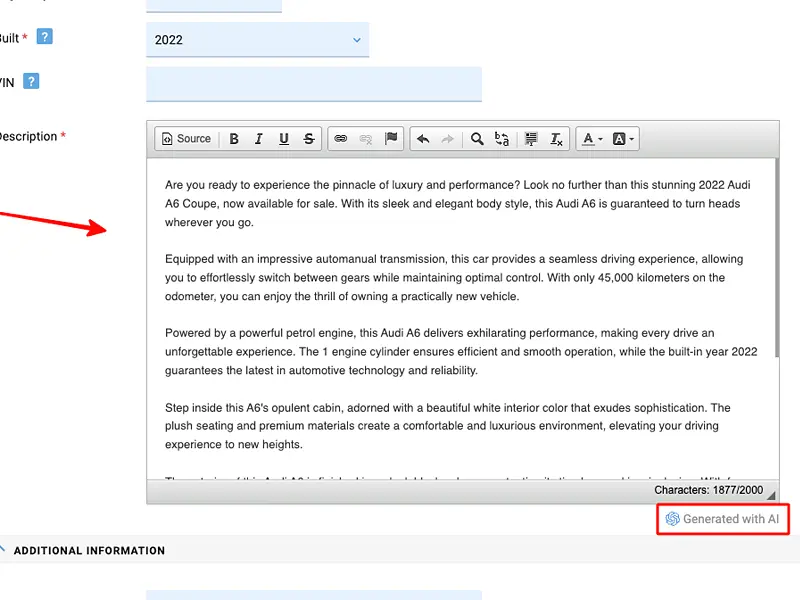Viewport: 800px width, 600px height.
Task: Click the Generated with AI button
Action: coord(723,519)
